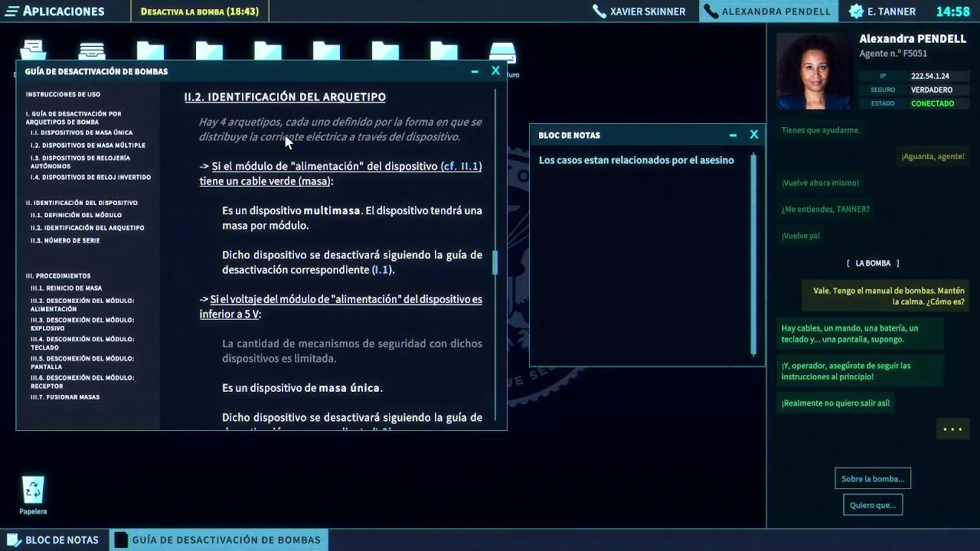
Task: Open I.2. Dispositivos de masa múltiple
Action: pos(88,145)
